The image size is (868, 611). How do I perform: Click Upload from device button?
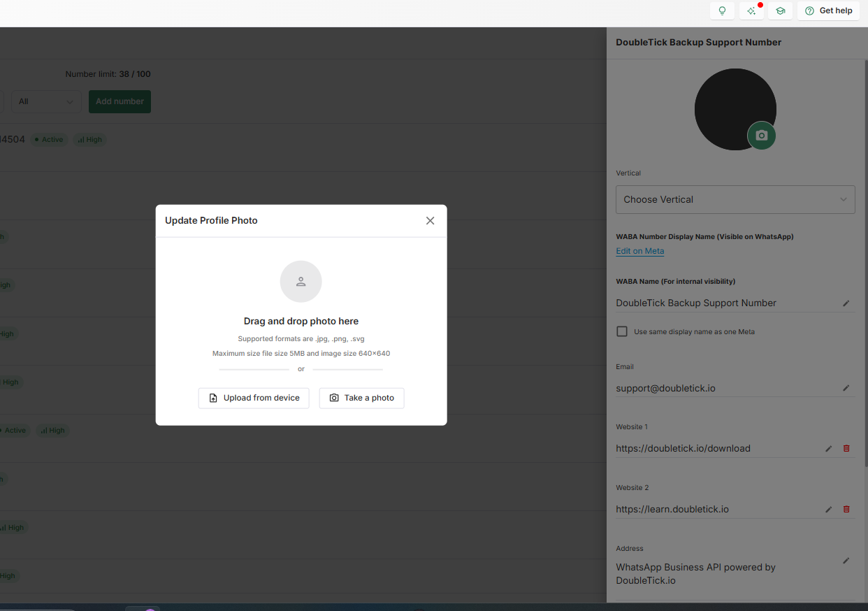click(254, 398)
